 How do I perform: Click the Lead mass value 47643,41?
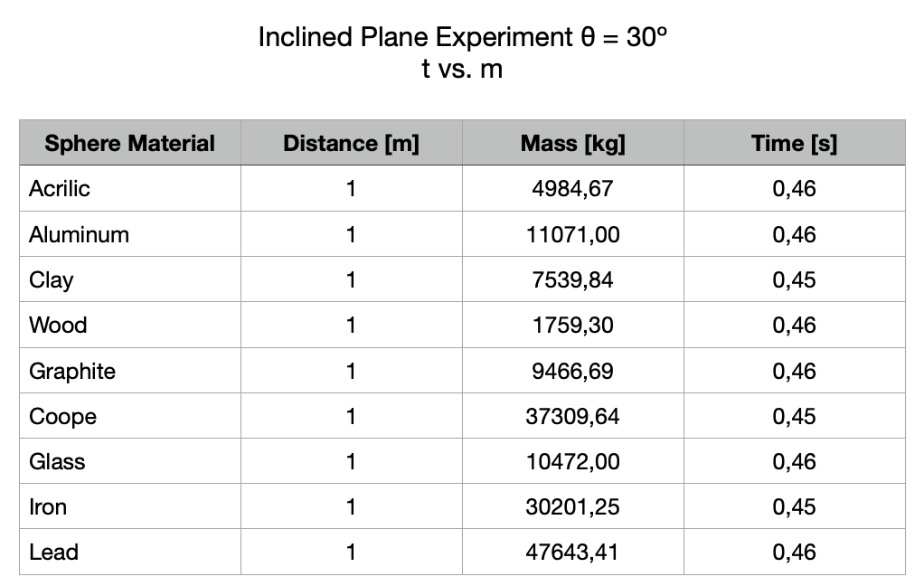click(572, 553)
